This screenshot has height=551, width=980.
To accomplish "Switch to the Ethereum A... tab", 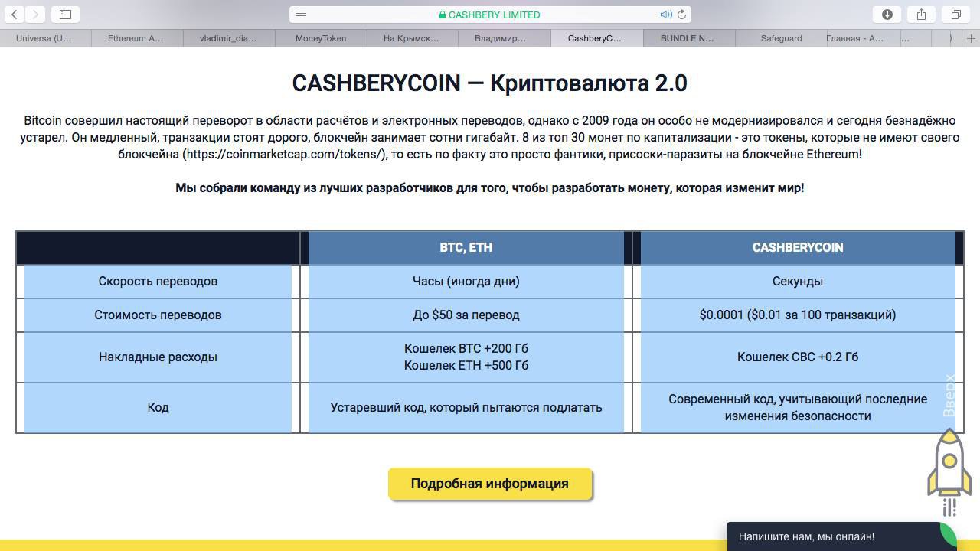I will [x=137, y=38].
